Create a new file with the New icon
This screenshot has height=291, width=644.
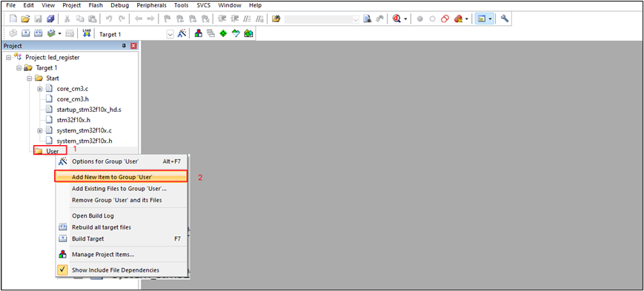click(x=13, y=19)
